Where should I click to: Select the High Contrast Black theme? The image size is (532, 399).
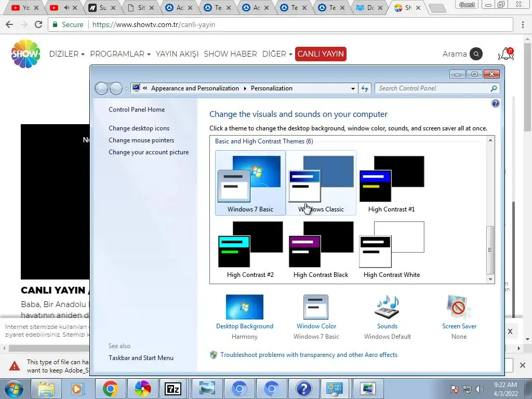coord(321,249)
